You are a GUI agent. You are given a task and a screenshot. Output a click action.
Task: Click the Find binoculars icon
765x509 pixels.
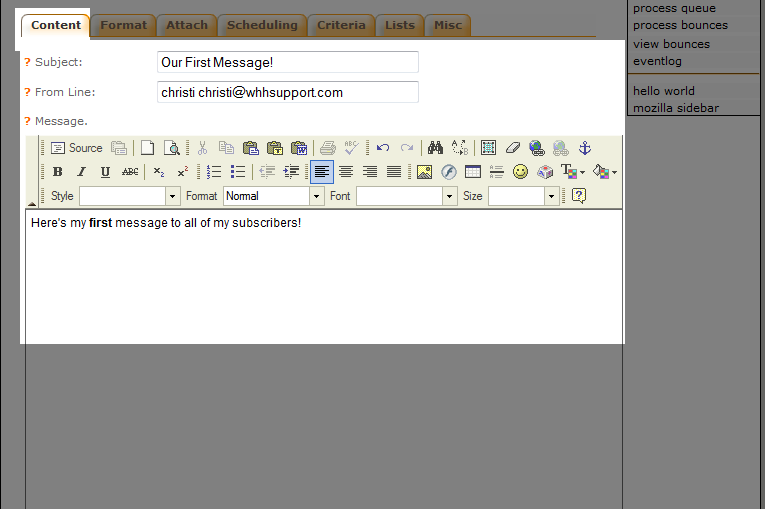tap(435, 148)
